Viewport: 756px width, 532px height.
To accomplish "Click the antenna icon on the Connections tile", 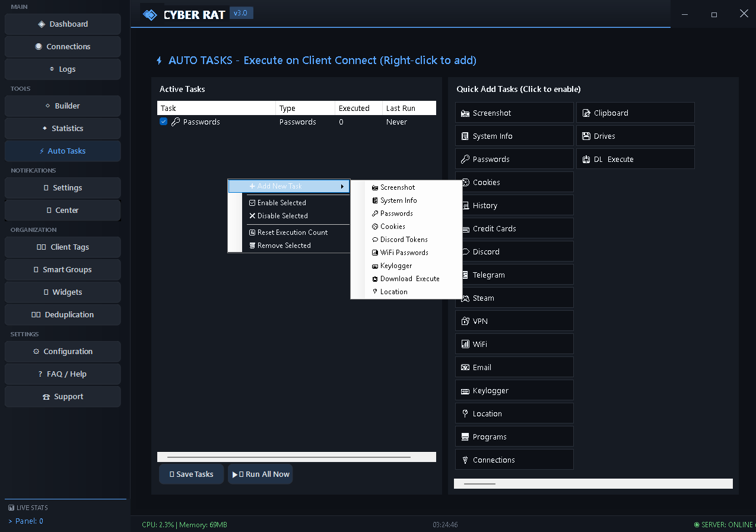I will click(x=465, y=460).
